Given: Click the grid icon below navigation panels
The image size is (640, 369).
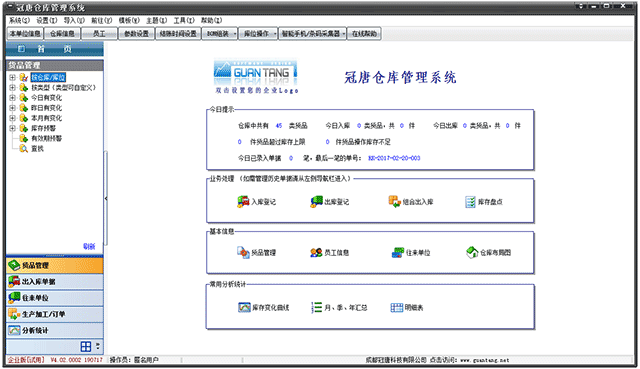Looking at the screenshot, I should tap(86, 347).
